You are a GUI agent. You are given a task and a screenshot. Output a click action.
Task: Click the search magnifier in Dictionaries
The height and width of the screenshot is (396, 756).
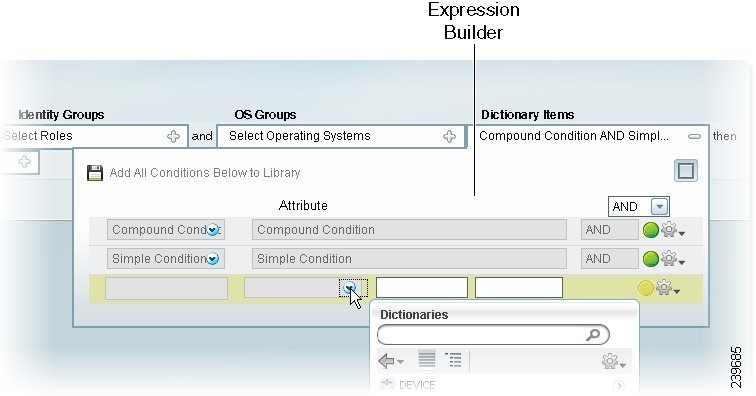(x=593, y=334)
